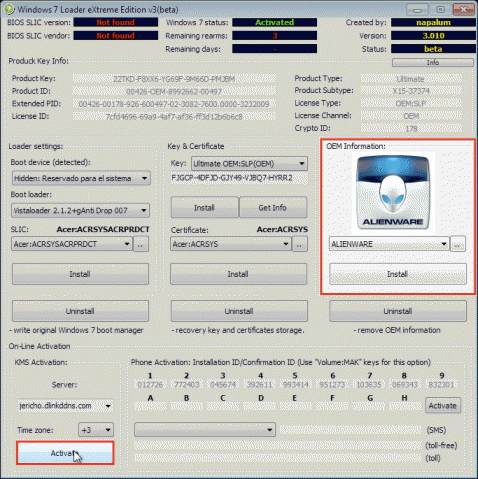Click the Activated Windows 7 status

pyautogui.click(x=275, y=22)
